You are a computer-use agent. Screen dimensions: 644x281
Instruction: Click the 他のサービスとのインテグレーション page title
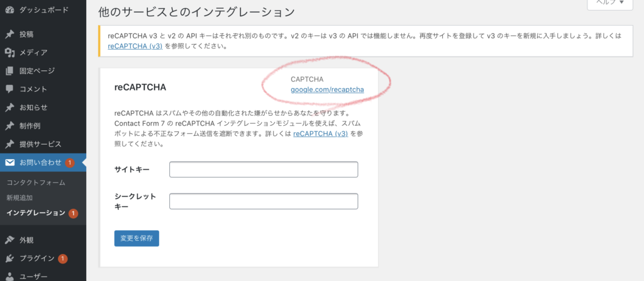(196, 12)
